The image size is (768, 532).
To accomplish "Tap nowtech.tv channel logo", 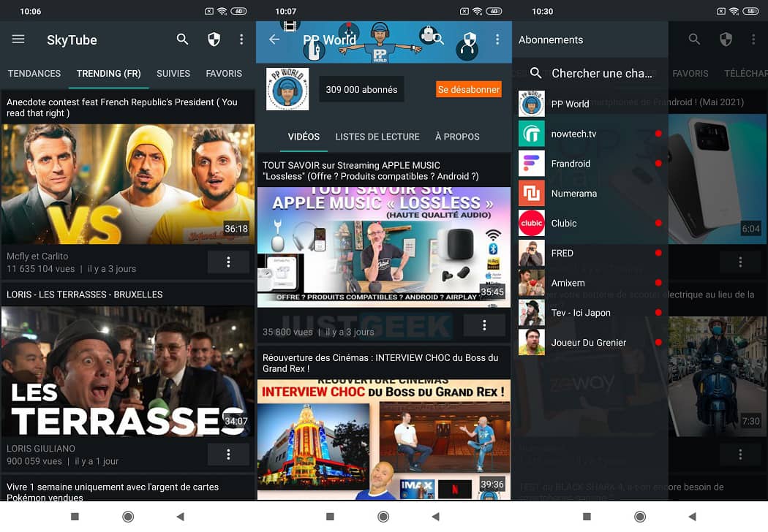I will (532, 134).
